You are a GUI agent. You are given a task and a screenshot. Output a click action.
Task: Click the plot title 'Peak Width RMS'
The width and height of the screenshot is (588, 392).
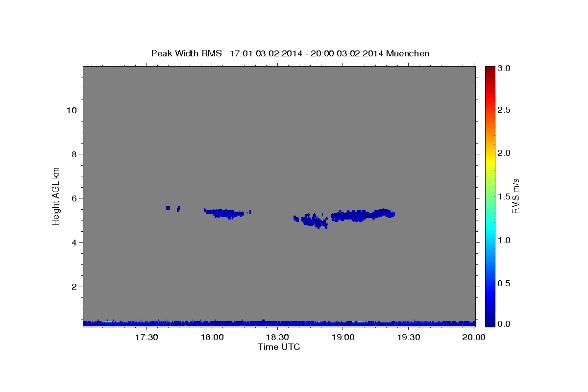coord(186,53)
